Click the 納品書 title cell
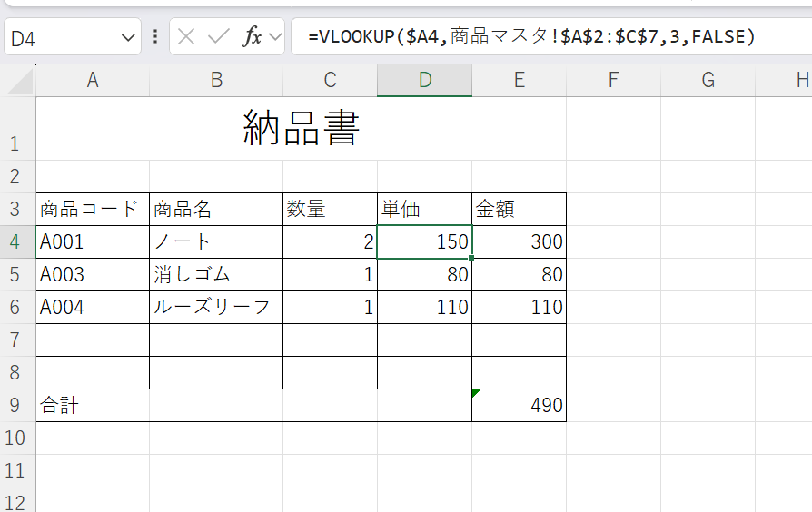The height and width of the screenshot is (512, 812). [x=301, y=128]
